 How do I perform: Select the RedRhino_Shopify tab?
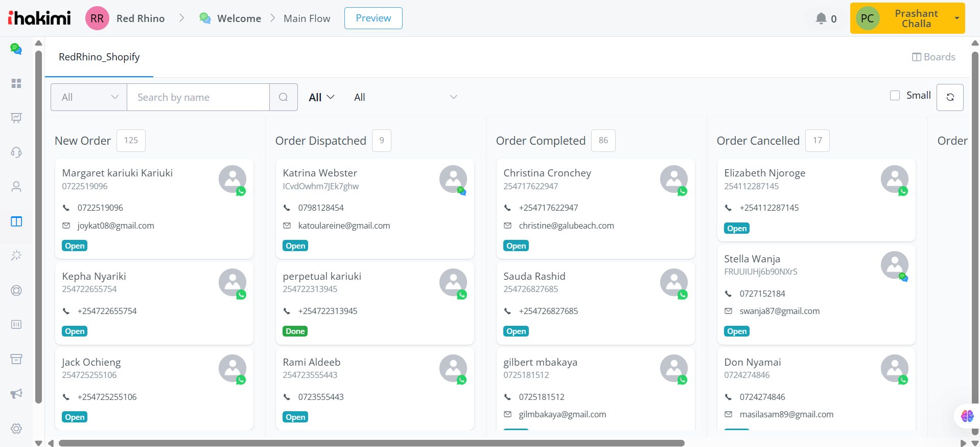point(99,57)
